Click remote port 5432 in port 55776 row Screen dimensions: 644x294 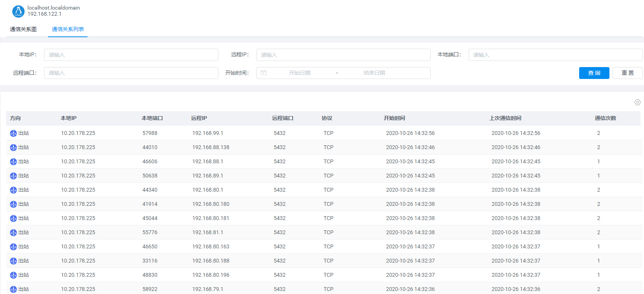pyautogui.click(x=279, y=232)
